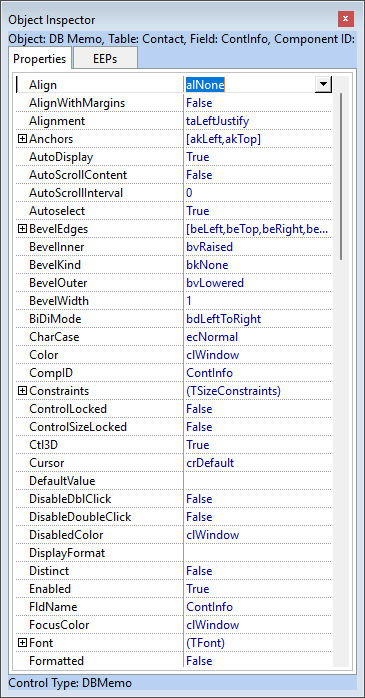Select the BevelWidth property row
Image resolution: width=365 pixels, height=698 pixels.
tap(174, 301)
